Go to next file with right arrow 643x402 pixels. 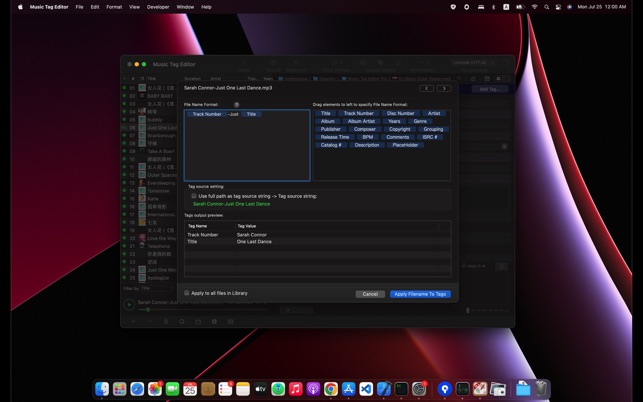(444, 88)
